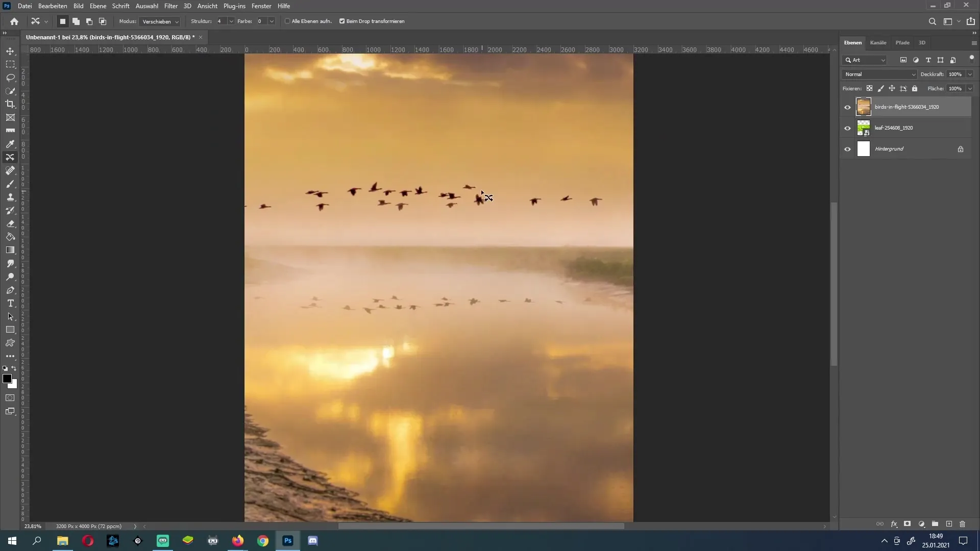
Task: Toggle visibility of birds-in-flight layer
Action: click(848, 106)
